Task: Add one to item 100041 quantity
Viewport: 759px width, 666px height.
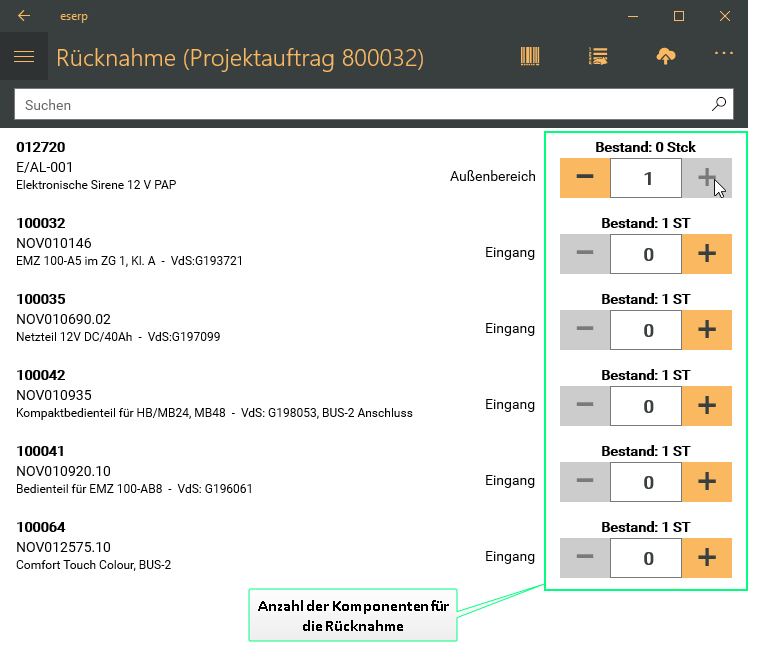Action: (x=706, y=482)
